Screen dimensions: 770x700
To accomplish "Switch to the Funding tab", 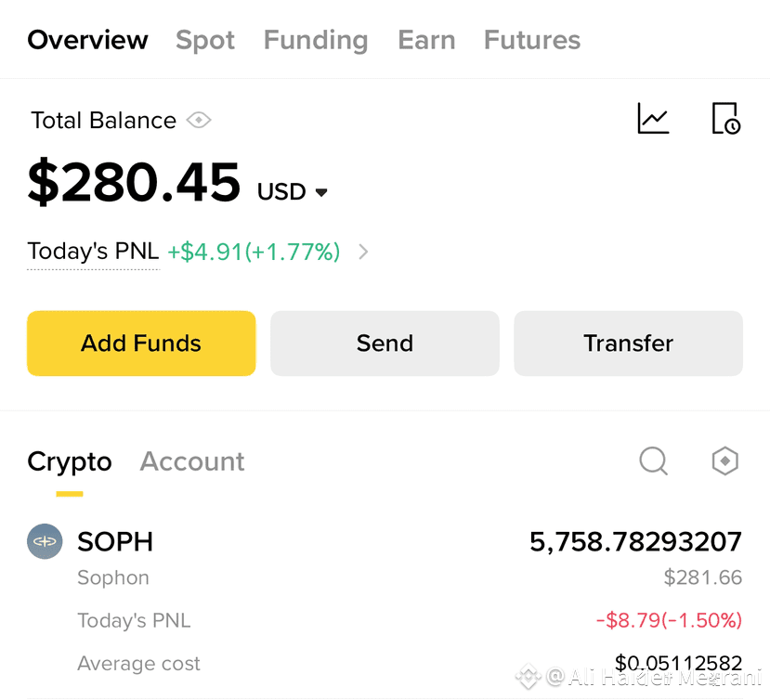I will (x=316, y=40).
